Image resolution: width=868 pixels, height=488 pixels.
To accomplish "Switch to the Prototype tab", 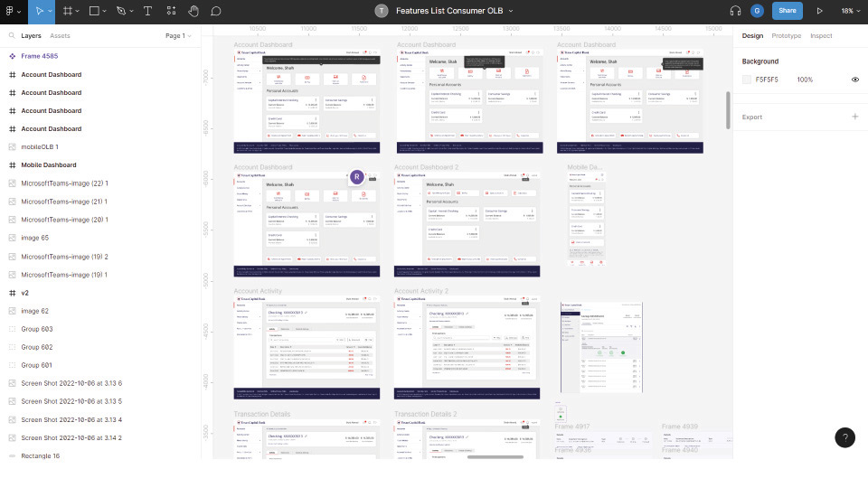I will pos(786,36).
